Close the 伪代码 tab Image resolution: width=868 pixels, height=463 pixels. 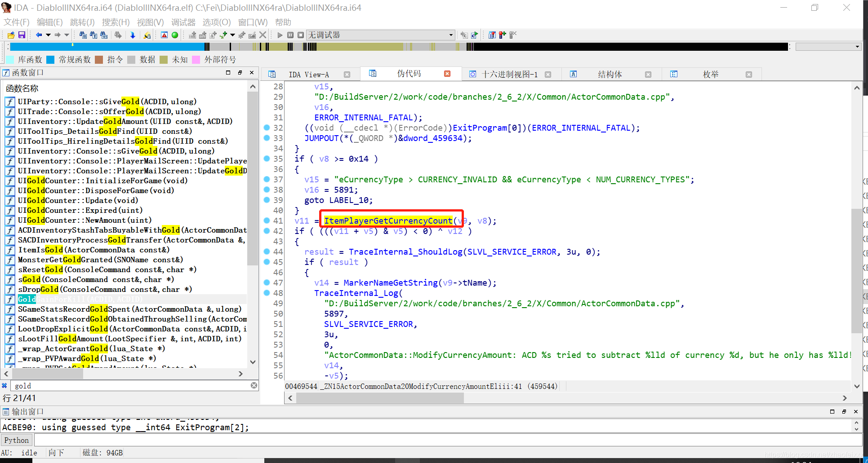click(x=447, y=74)
